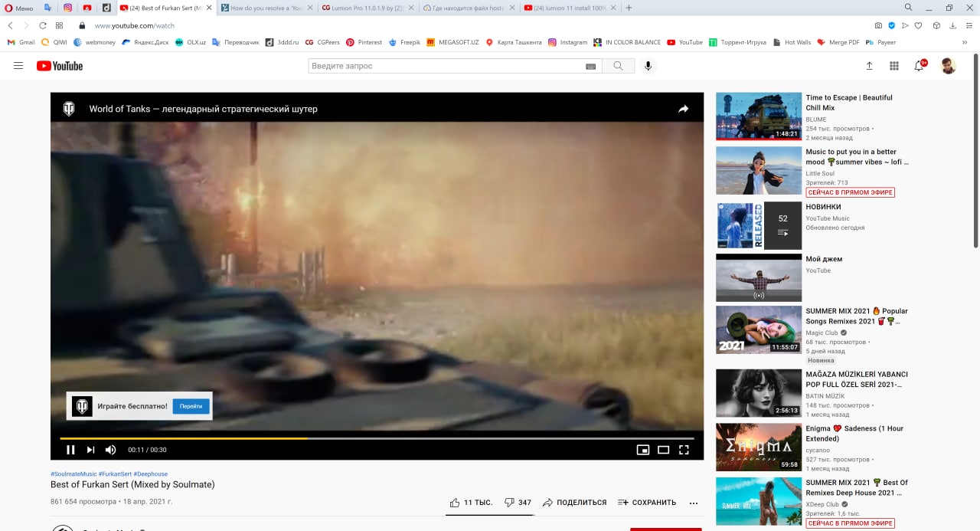Toggle fullscreen mode

click(684, 450)
